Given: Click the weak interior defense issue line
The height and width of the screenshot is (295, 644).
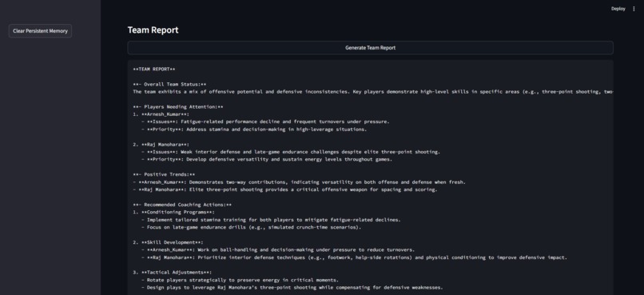Looking at the screenshot, I should (291, 152).
